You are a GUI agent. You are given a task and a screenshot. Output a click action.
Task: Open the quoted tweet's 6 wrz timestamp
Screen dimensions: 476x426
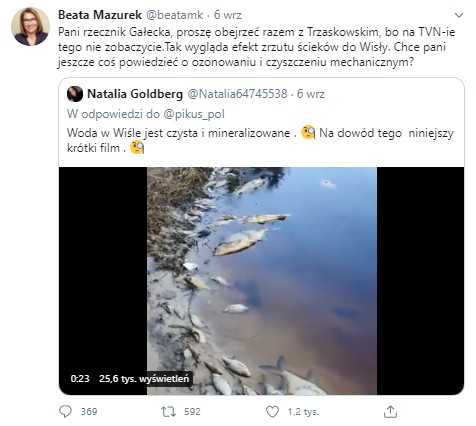coord(311,94)
